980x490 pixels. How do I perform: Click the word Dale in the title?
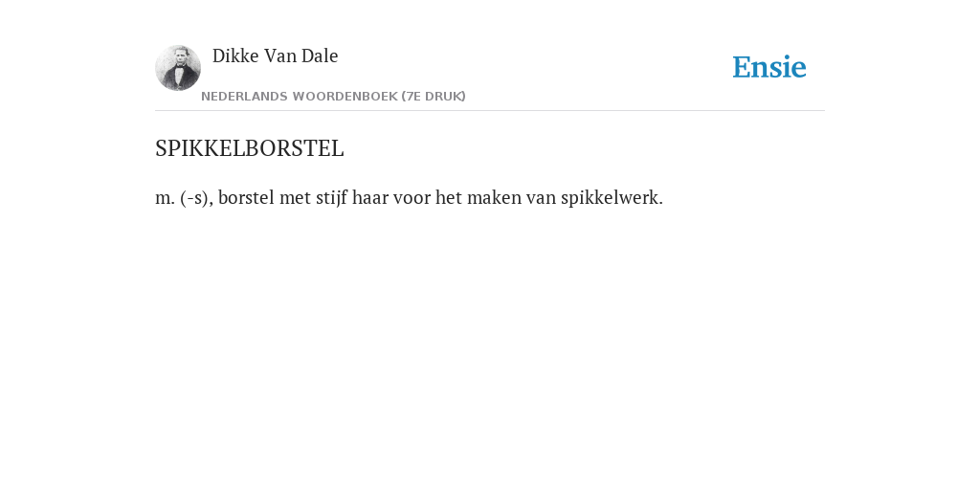pyautogui.click(x=320, y=56)
